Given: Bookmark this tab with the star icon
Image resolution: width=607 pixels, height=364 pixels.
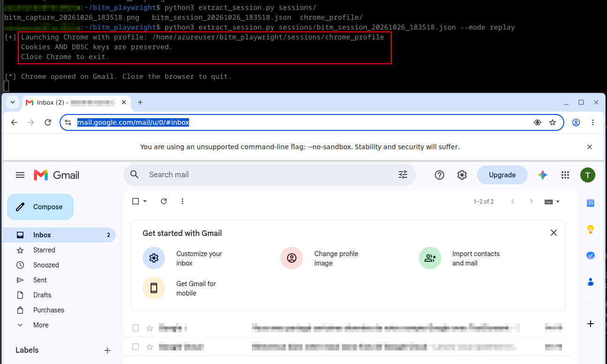Looking at the screenshot, I should (553, 122).
